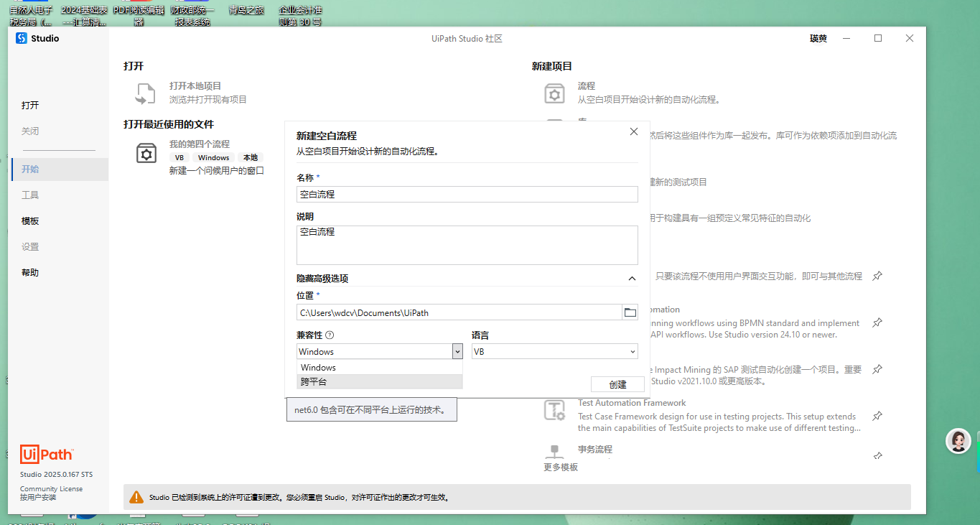Image resolution: width=980 pixels, height=525 pixels.
Task: Select 工具 in left sidebar
Action: [30, 195]
